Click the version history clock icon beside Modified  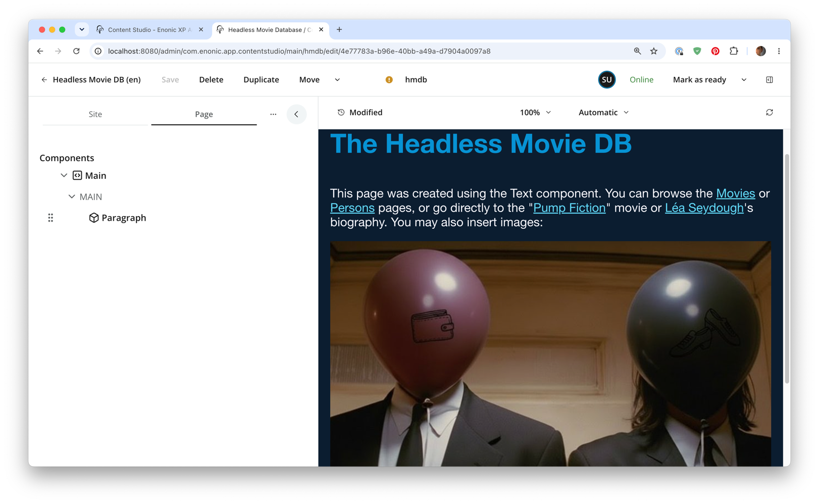tap(341, 112)
